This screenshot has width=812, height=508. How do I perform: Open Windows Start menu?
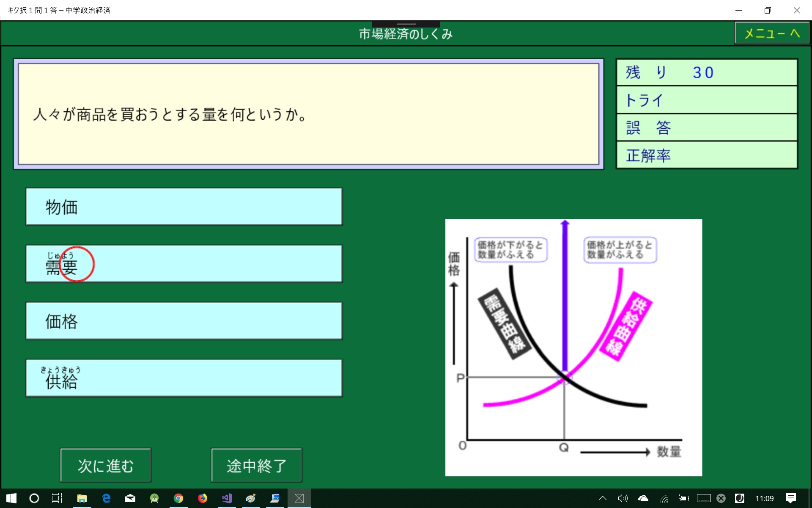pos(11,498)
